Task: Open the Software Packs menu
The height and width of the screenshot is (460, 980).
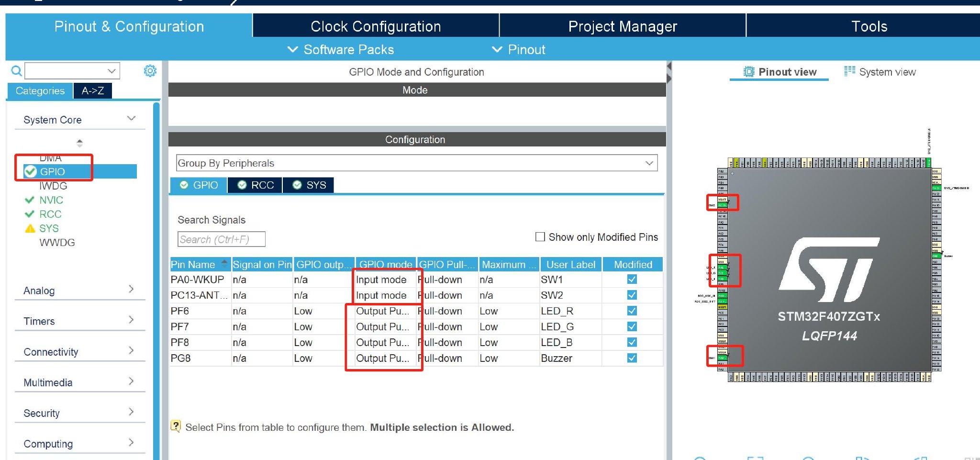Action: (x=341, y=50)
